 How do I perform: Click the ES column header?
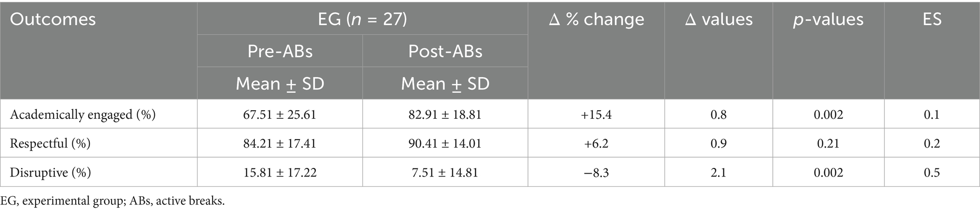[x=932, y=19]
